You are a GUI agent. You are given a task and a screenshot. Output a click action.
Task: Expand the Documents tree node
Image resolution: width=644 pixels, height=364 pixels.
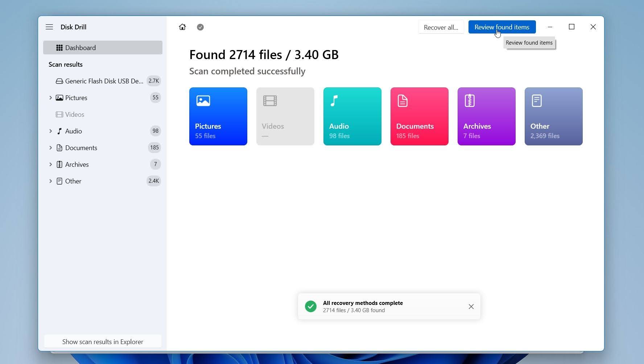(50, 148)
